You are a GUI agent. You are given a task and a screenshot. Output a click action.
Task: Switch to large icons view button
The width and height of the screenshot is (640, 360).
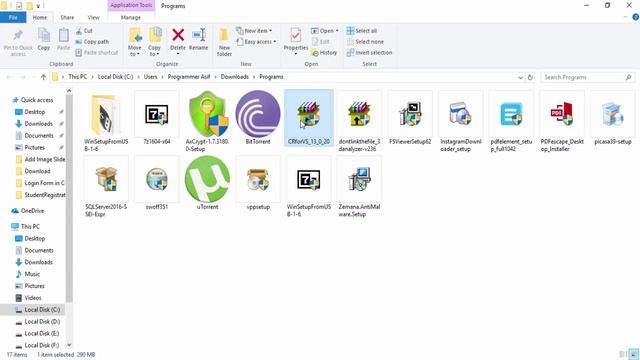[x=633, y=354]
